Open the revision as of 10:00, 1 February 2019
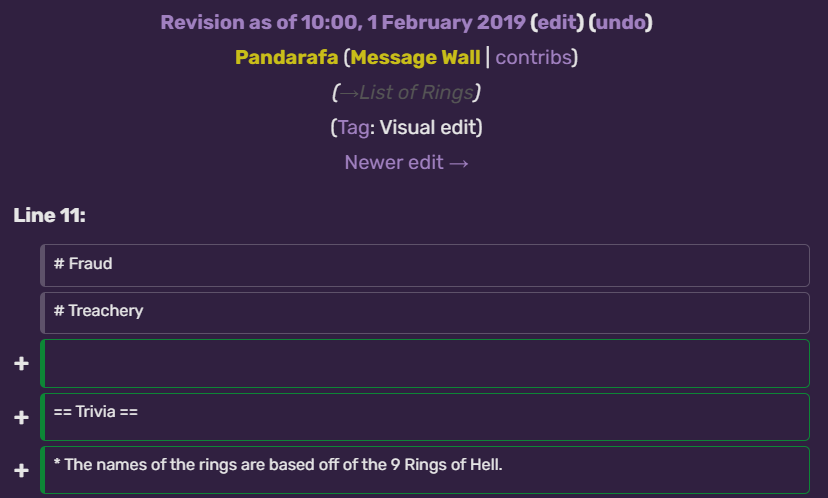 [x=342, y=22]
